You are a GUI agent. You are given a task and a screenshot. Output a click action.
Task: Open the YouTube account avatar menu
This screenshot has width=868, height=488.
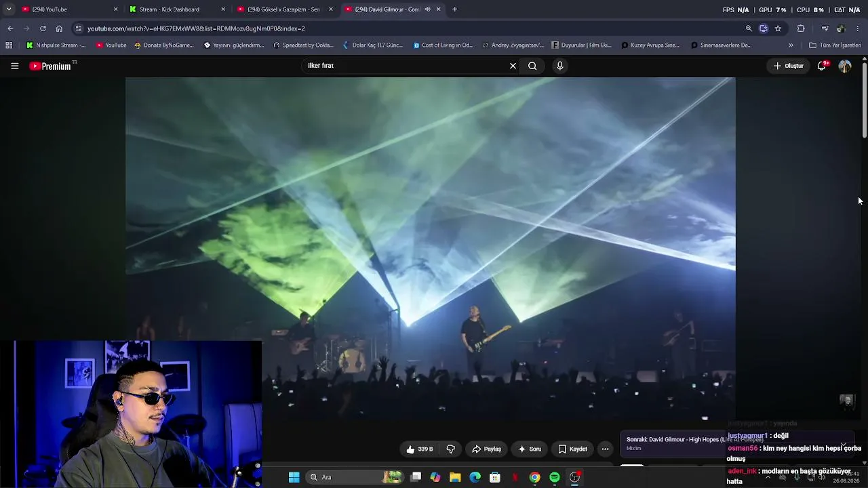tap(845, 66)
